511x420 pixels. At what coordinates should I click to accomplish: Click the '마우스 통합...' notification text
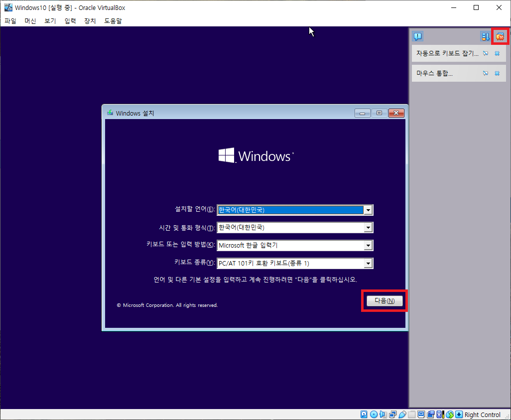pos(434,73)
